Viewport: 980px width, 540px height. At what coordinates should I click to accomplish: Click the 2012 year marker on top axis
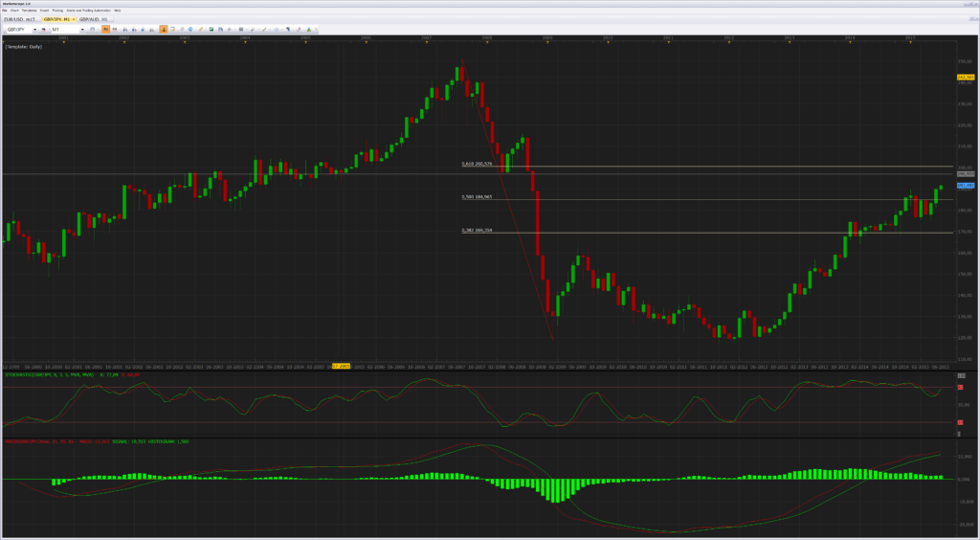[728, 38]
